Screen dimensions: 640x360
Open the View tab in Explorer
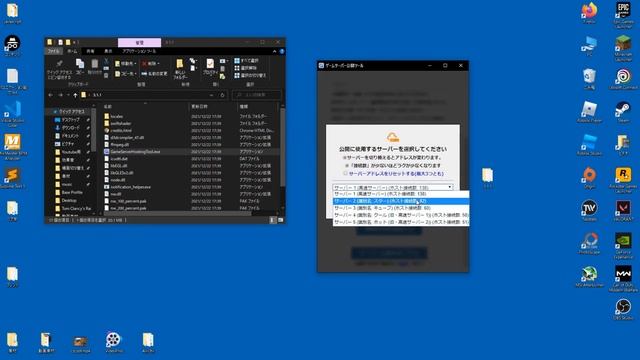pyautogui.click(x=108, y=51)
